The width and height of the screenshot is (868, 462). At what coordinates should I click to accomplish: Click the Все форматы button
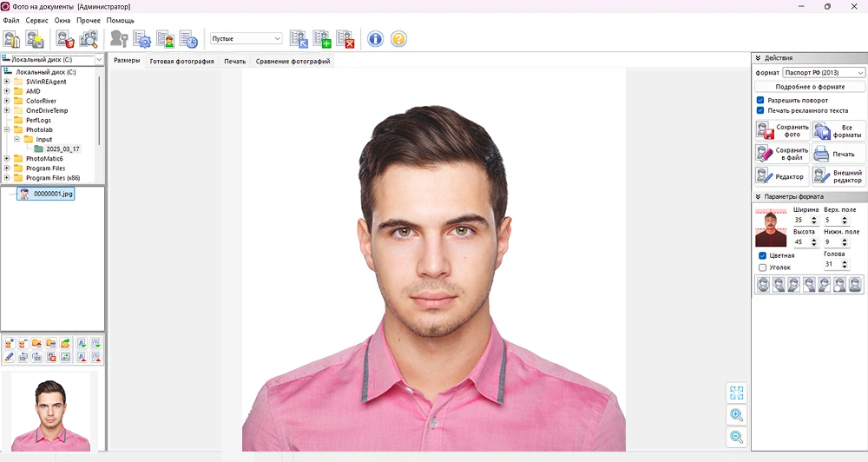(838, 131)
